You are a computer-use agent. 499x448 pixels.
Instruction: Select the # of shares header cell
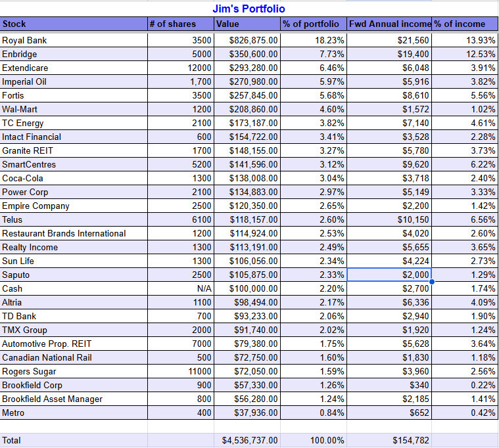pos(181,24)
